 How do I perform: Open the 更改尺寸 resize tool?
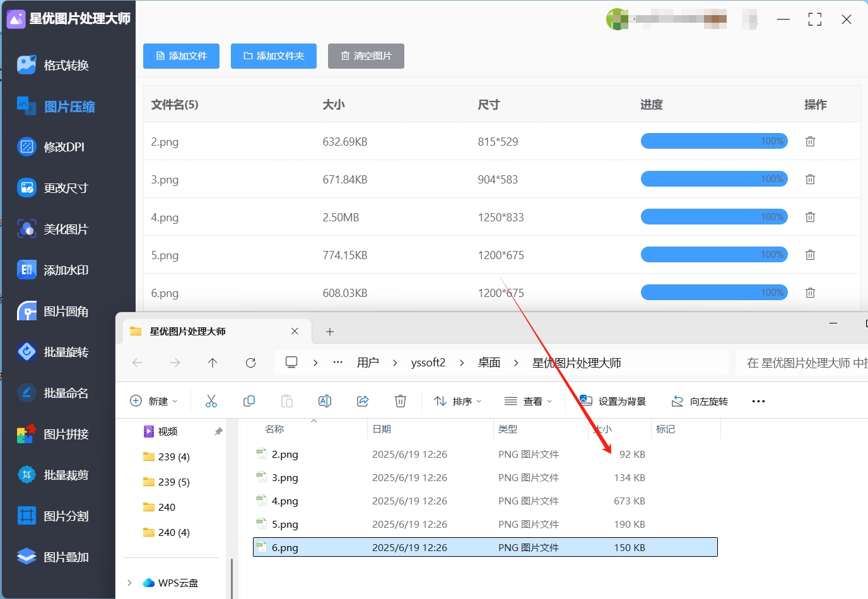[53, 188]
